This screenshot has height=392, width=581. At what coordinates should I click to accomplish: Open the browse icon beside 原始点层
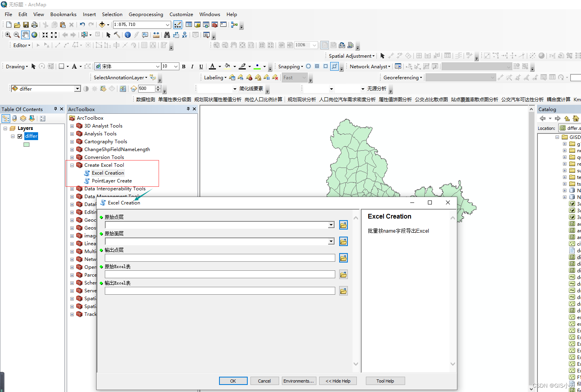[343, 225]
